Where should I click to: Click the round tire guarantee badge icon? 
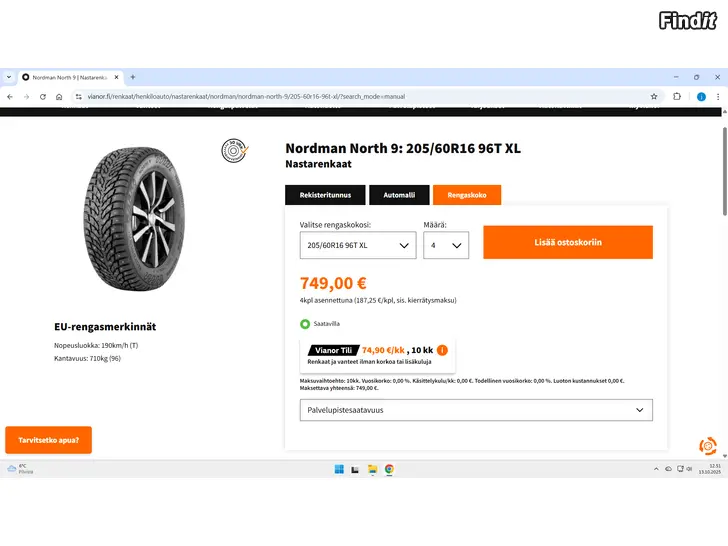[x=235, y=151]
